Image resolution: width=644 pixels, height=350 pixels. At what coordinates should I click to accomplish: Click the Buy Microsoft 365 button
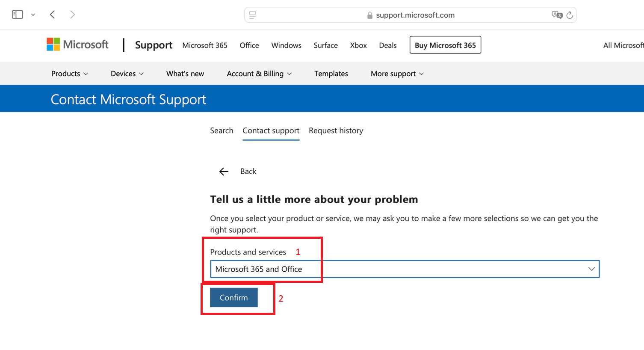(445, 45)
